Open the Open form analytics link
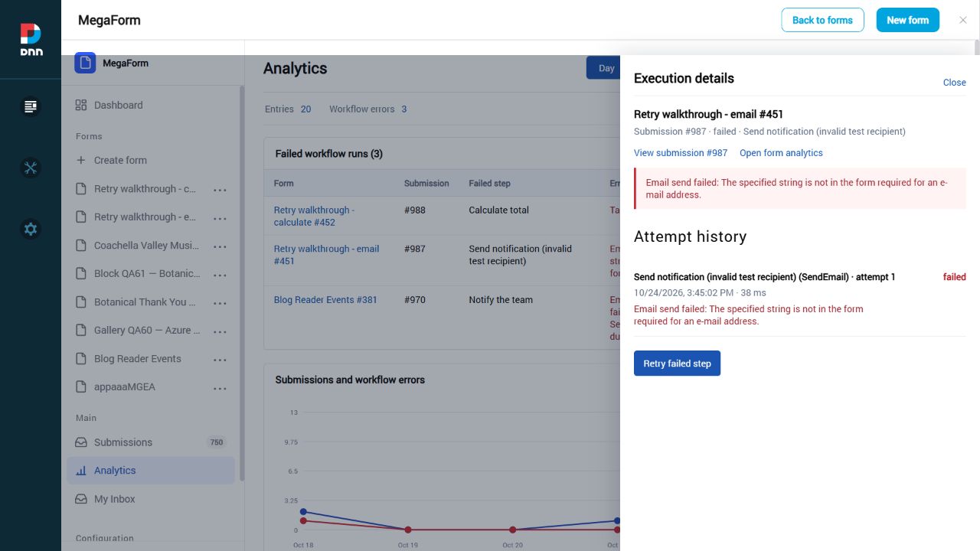 click(781, 153)
